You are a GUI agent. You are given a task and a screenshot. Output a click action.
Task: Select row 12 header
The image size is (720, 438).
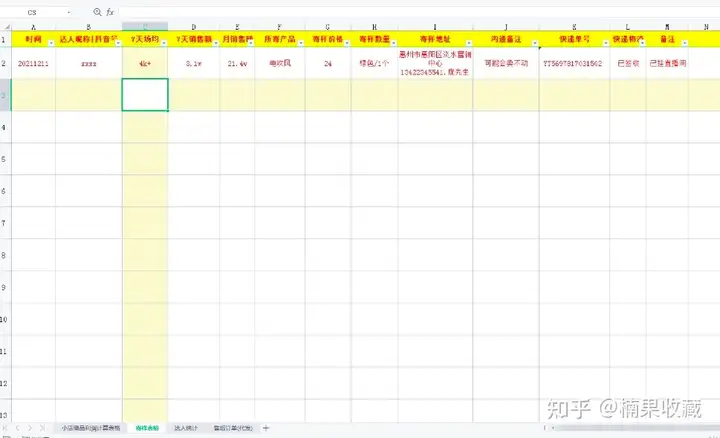tap(5, 383)
